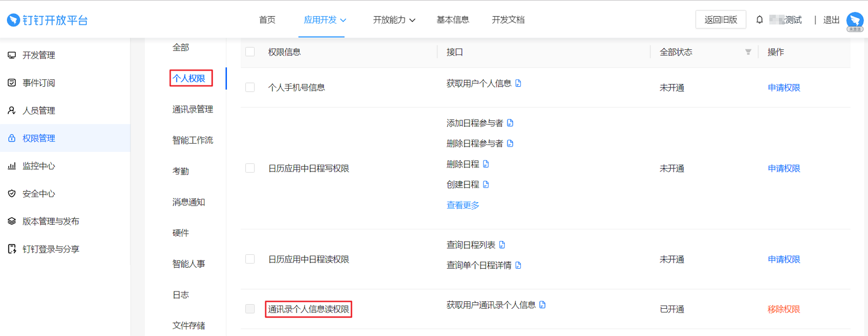The width and height of the screenshot is (868, 336).
Task: Open the doc icon beside 获取用户个人信息
Action: [x=518, y=83]
